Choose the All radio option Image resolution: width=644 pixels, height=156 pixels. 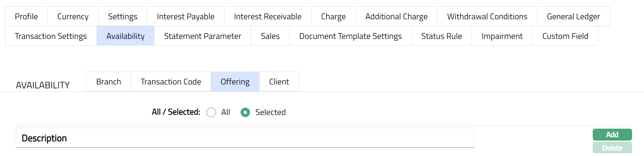pos(211,112)
